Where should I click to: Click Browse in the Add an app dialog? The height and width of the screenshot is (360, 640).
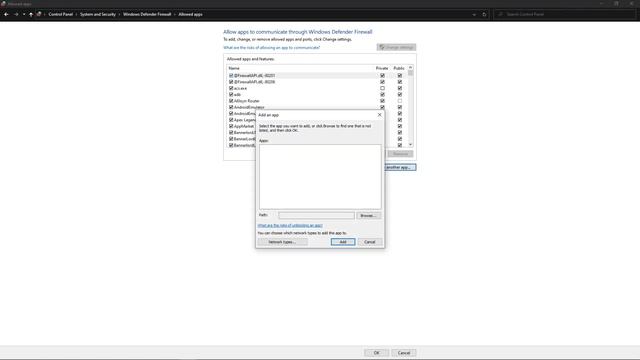[369, 216]
